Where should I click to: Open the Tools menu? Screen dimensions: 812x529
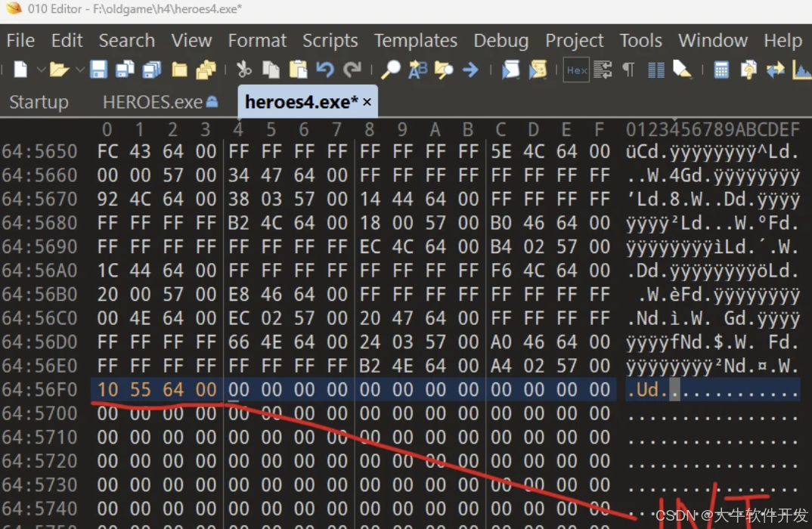tap(640, 40)
